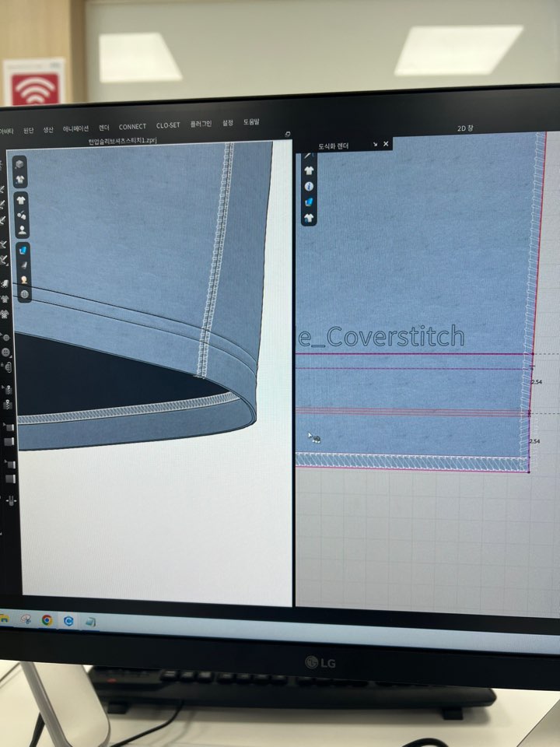Click the cube icon atop 3D toolbar

click(20, 165)
